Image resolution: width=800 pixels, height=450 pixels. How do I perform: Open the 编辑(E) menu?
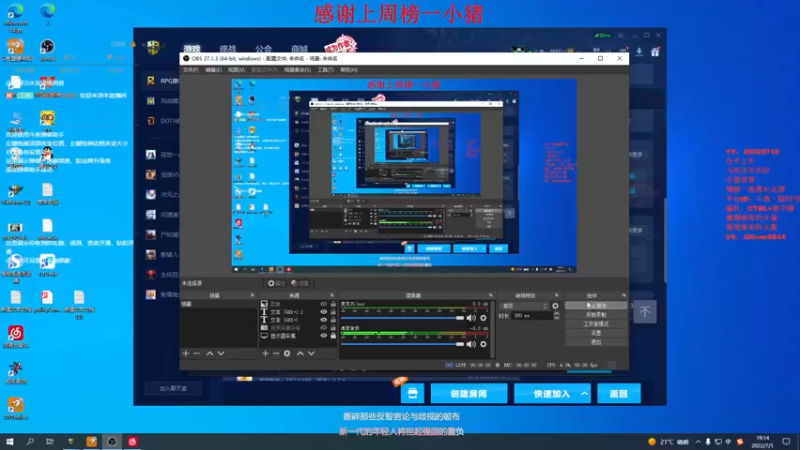click(x=213, y=70)
